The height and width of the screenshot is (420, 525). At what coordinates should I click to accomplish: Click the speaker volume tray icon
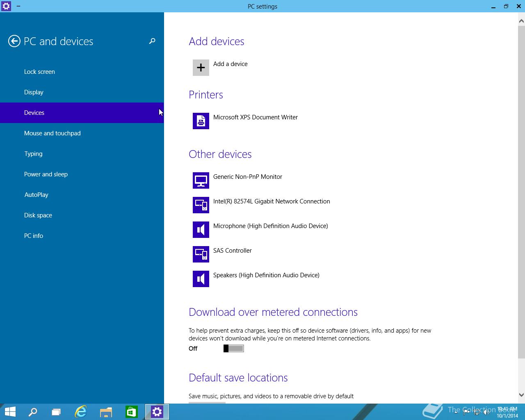pyautogui.click(x=487, y=413)
